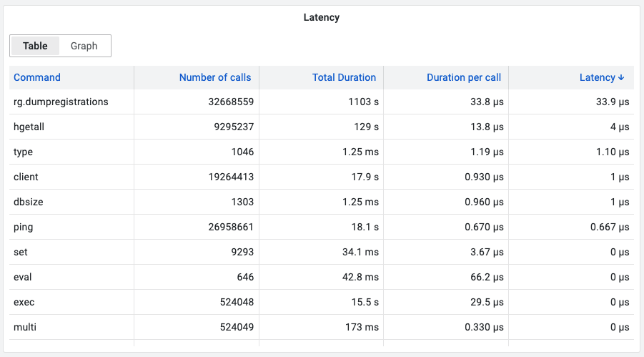644x357 pixels.
Task: Sort by Number of calls column
Action: 215,77
